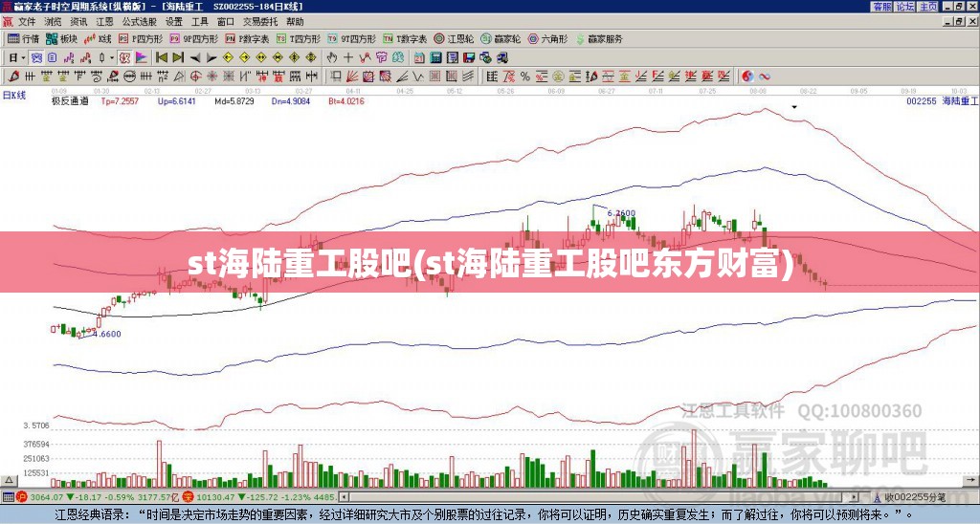Image resolution: width=980 pixels, height=524 pixels.
Task: Open the T四方形 tool
Action: click(x=299, y=38)
